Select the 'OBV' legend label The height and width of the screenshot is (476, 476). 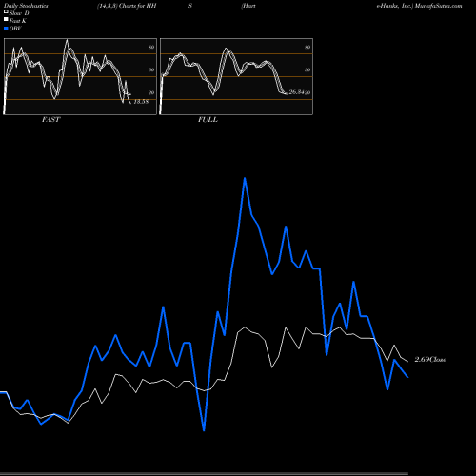(15, 29)
